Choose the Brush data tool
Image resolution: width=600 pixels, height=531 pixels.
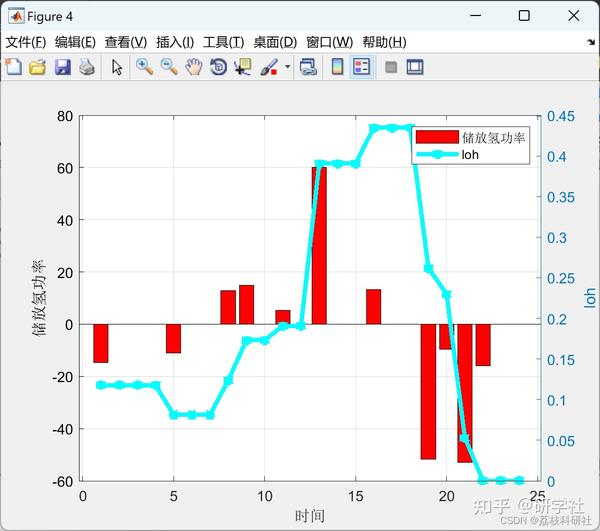tap(269, 67)
